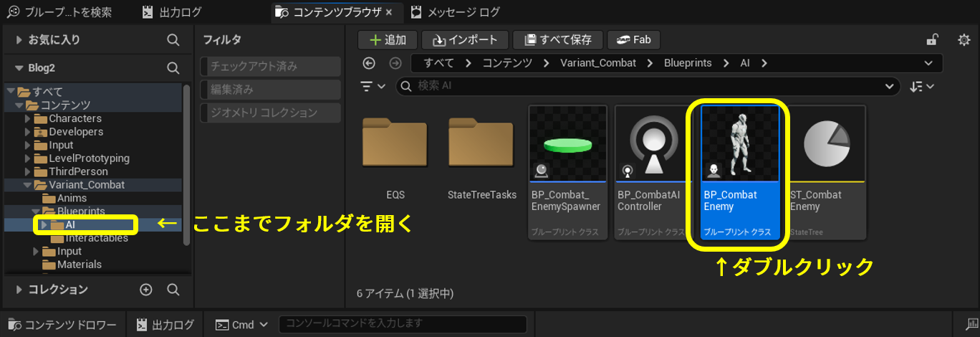Click Variant_Combat in the breadcrumb path
980x337 pixels.
point(599,63)
